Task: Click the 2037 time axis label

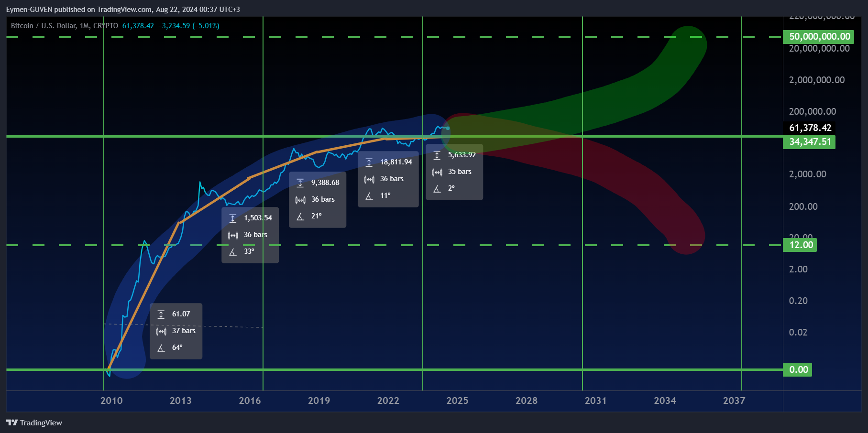Action: 734,401
